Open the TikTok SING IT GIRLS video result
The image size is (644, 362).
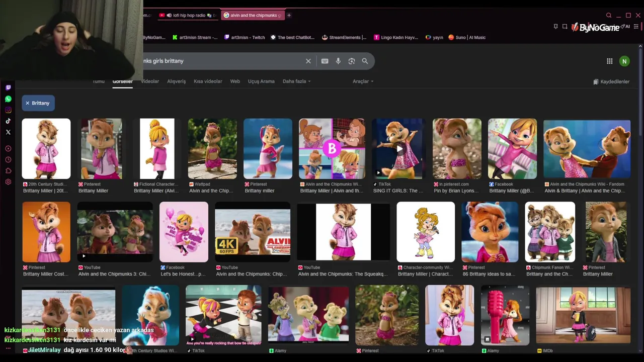click(399, 149)
